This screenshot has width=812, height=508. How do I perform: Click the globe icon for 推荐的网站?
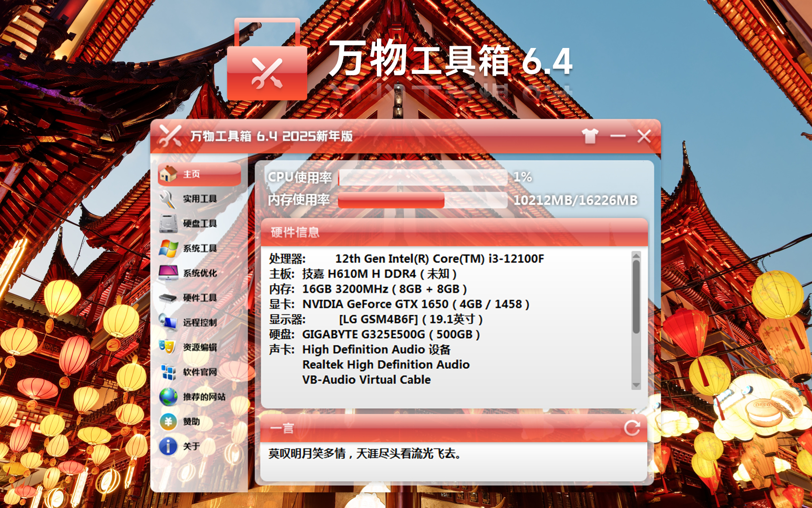point(168,397)
